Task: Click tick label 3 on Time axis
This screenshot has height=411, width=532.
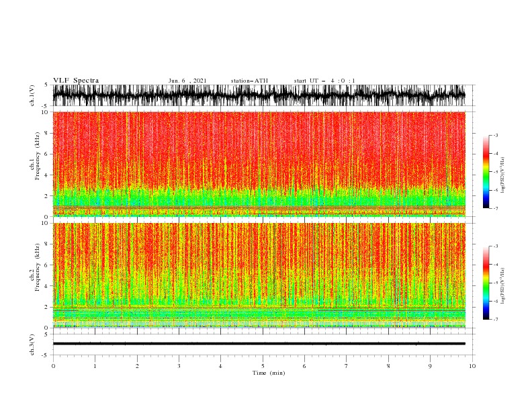Action: (179, 366)
